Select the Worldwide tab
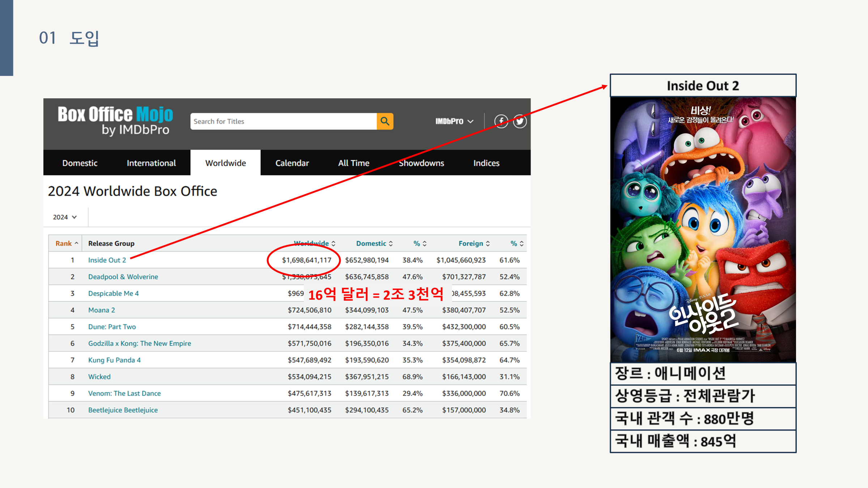This screenshot has width=868, height=488. pyautogui.click(x=225, y=163)
